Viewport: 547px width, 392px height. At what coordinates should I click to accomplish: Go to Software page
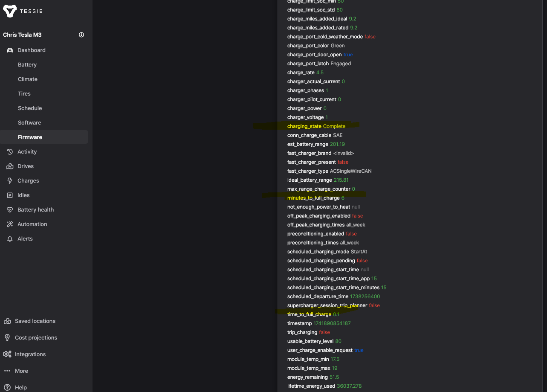[x=29, y=123]
